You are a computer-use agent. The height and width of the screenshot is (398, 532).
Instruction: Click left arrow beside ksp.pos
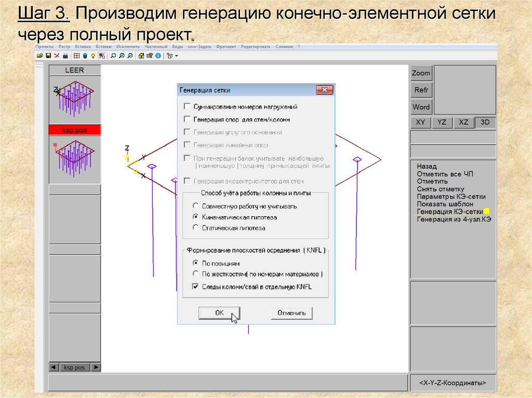(x=54, y=367)
